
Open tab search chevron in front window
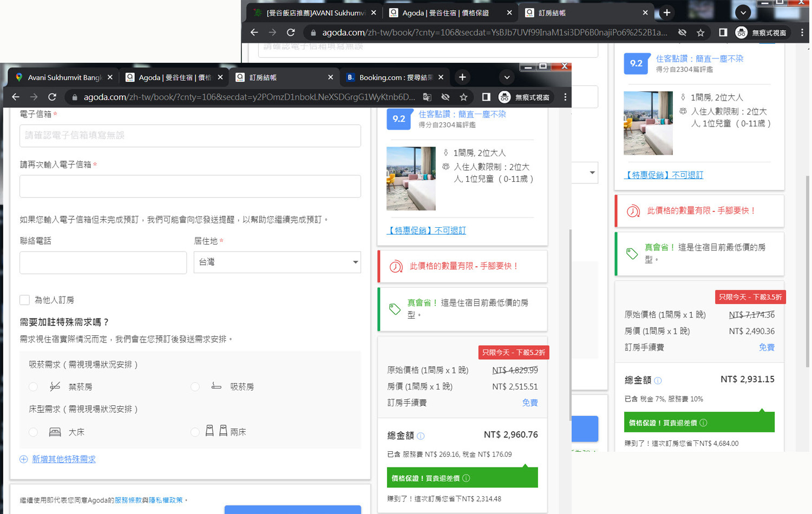click(507, 77)
